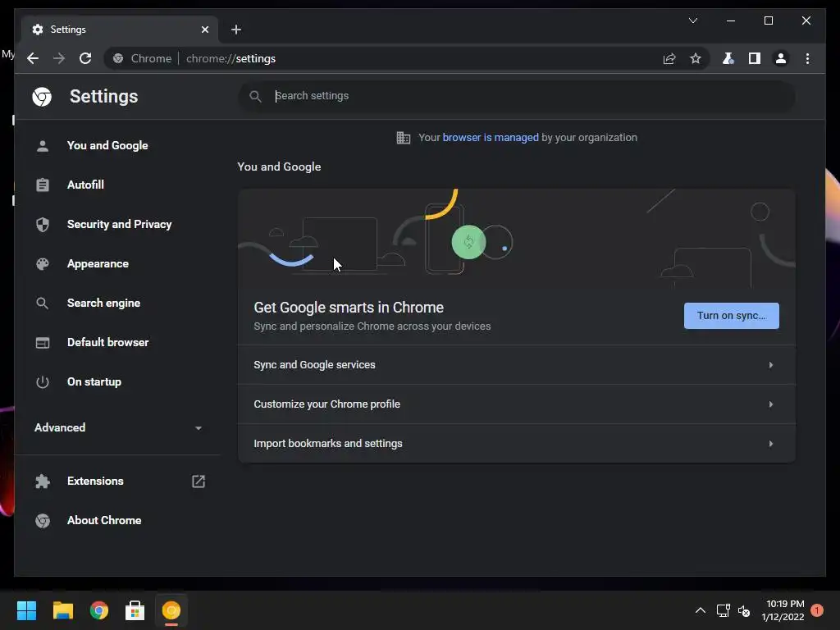Click the Chrome icon beside About Chrome
Image resolution: width=840 pixels, height=630 pixels.
coord(43,521)
